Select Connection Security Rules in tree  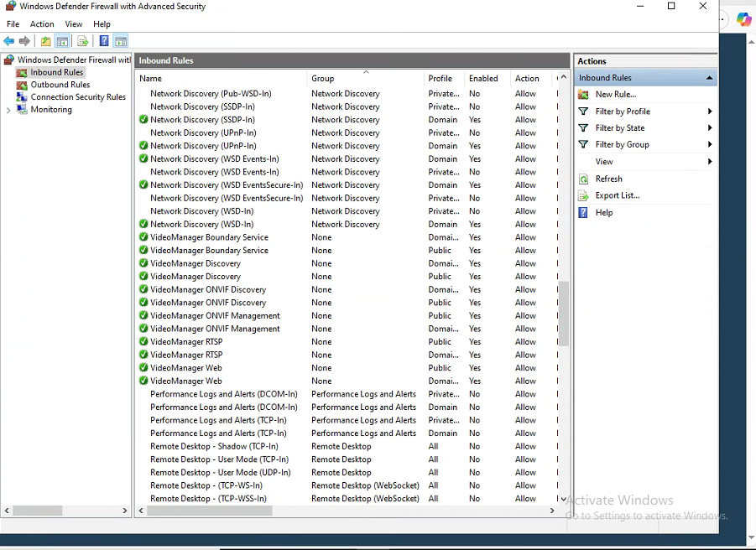(x=78, y=96)
